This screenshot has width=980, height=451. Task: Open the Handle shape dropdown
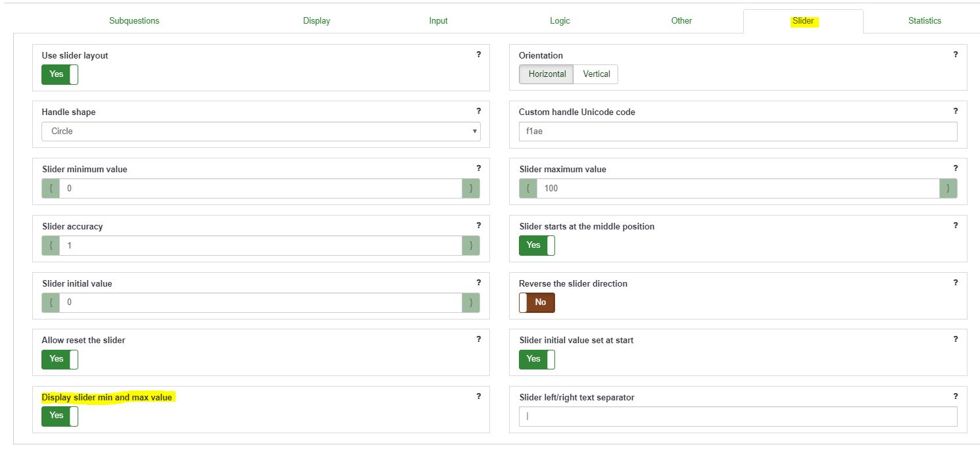pos(261,131)
